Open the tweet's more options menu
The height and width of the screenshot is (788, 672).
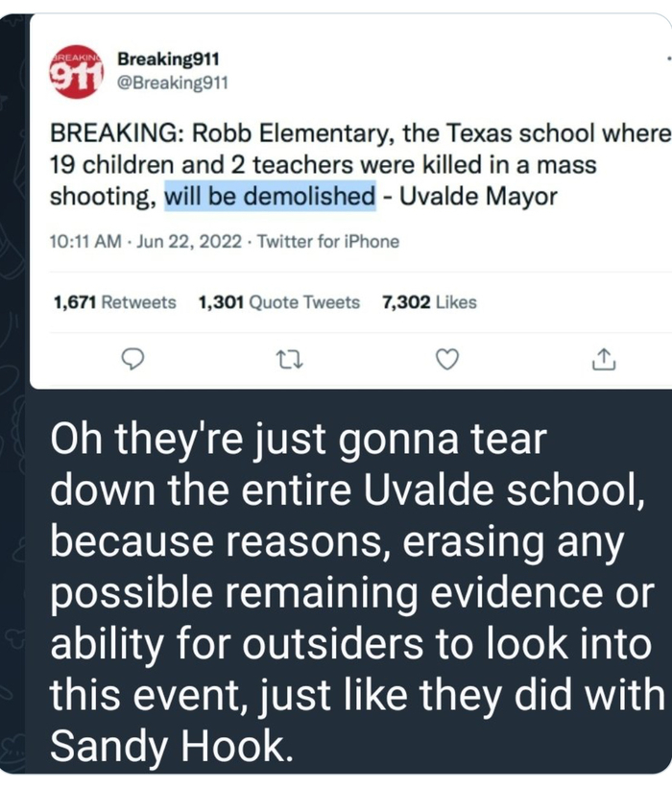[x=664, y=58]
